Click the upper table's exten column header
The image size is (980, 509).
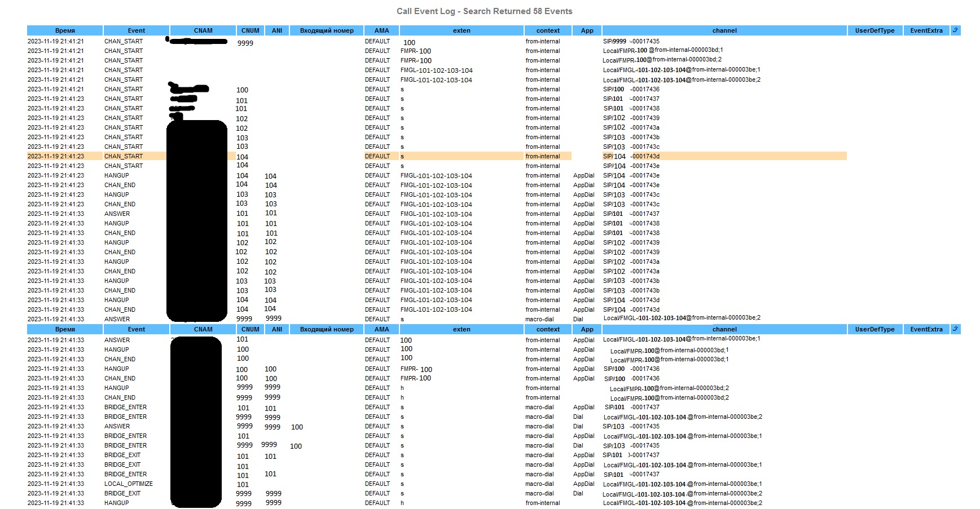[461, 31]
